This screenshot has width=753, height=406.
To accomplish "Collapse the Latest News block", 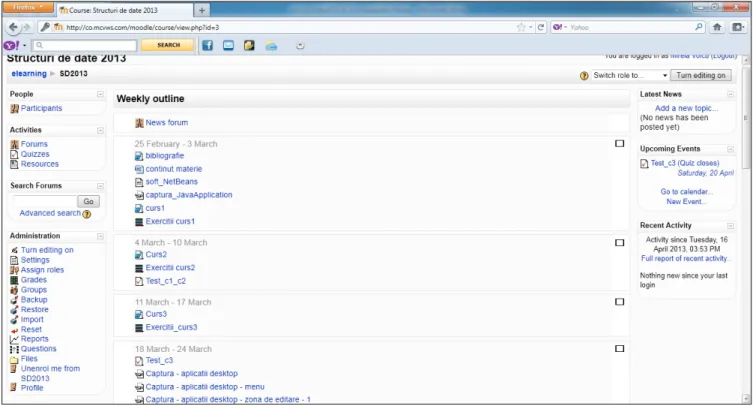I will click(x=730, y=94).
